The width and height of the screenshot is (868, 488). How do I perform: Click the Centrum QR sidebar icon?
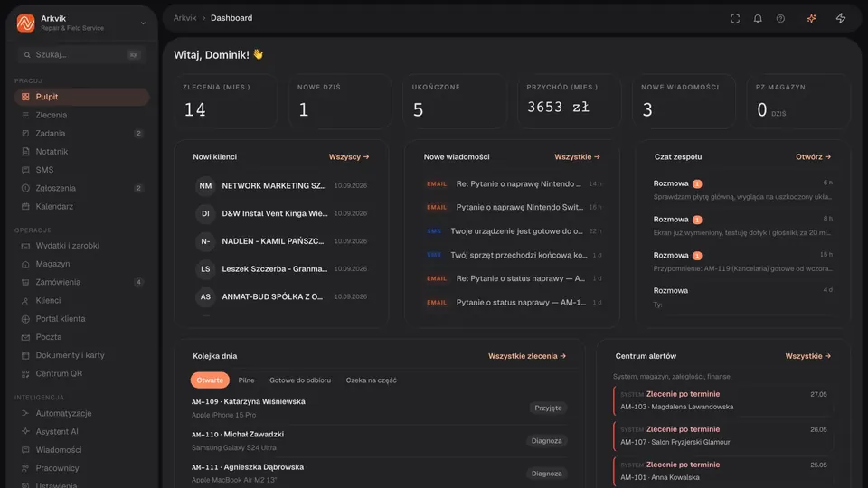coord(25,373)
